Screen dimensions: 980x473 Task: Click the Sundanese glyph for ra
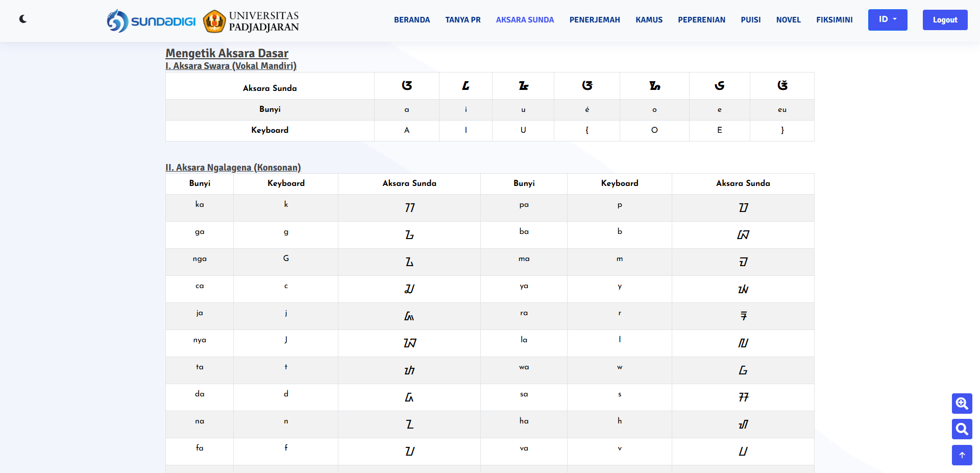[743, 316]
